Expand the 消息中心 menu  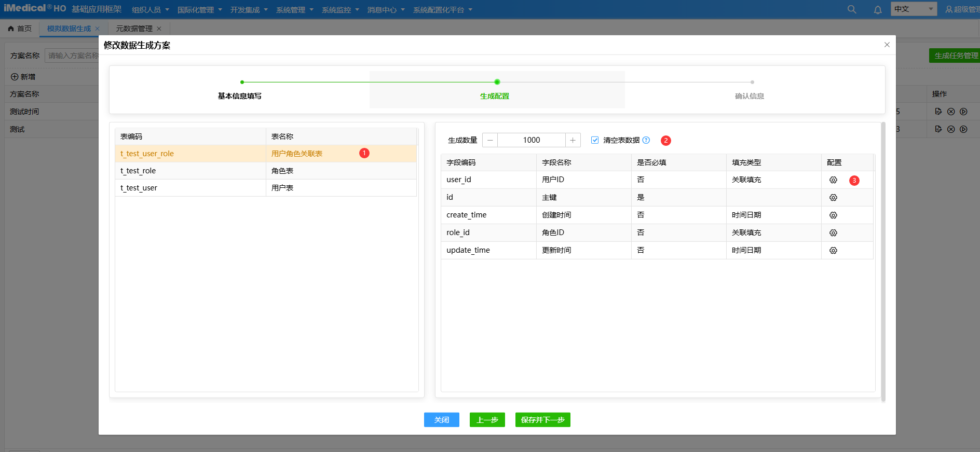tap(386, 10)
